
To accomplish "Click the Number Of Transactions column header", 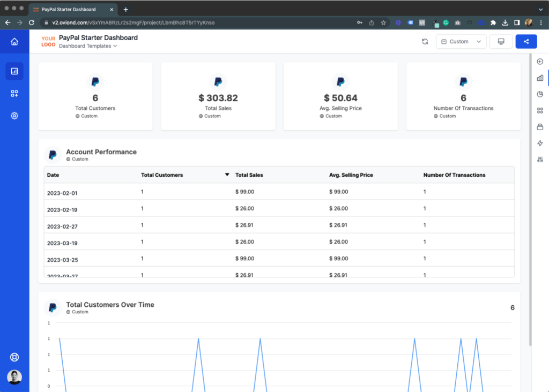I will click(454, 175).
